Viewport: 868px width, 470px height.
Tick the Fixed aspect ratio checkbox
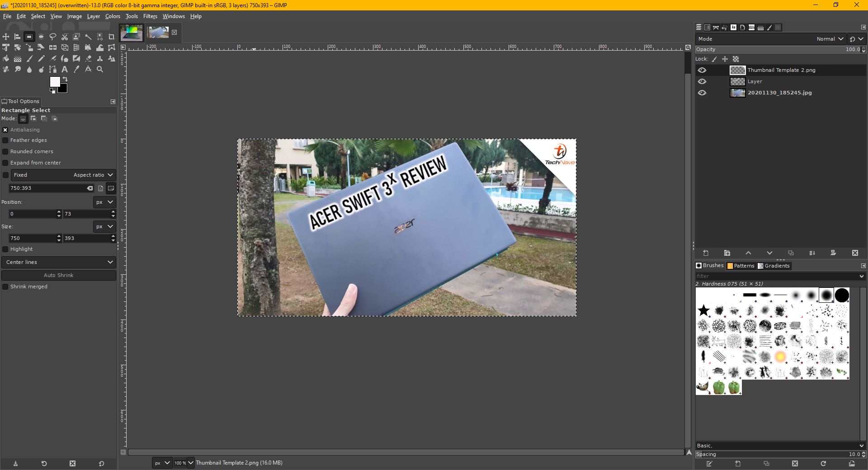pos(5,175)
